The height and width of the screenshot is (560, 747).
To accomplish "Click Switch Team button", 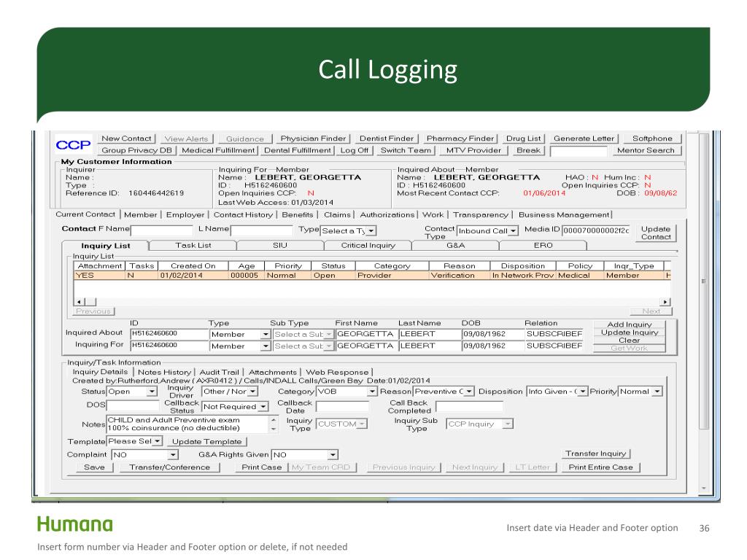I will [406, 150].
